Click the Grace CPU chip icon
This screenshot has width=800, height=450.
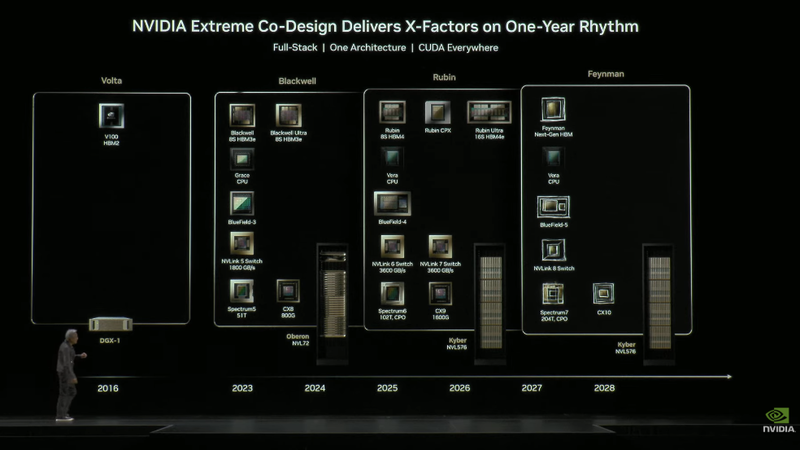(x=242, y=159)
